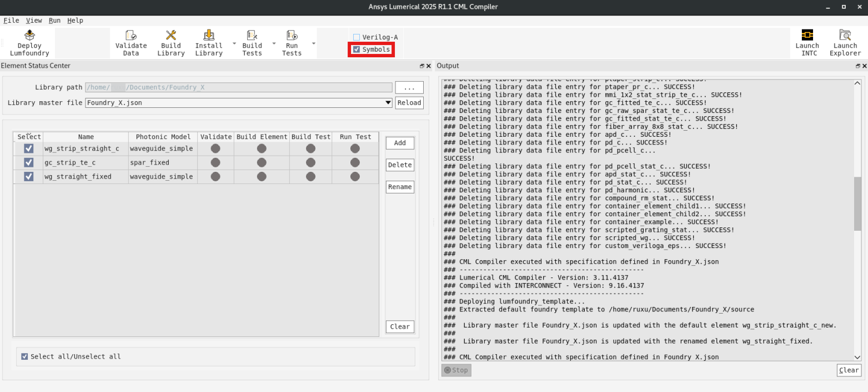This screenshot has height=392, width=868.
Task: Open the View menu
Action: 34,21
